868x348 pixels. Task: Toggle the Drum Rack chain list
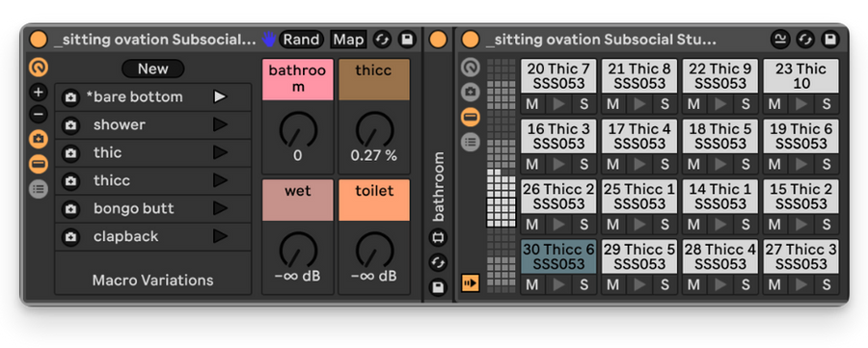(471, 143)
